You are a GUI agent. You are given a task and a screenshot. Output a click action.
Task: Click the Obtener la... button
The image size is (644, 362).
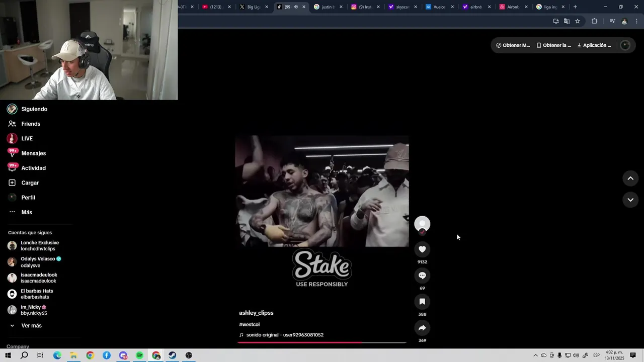coord(554,45)
